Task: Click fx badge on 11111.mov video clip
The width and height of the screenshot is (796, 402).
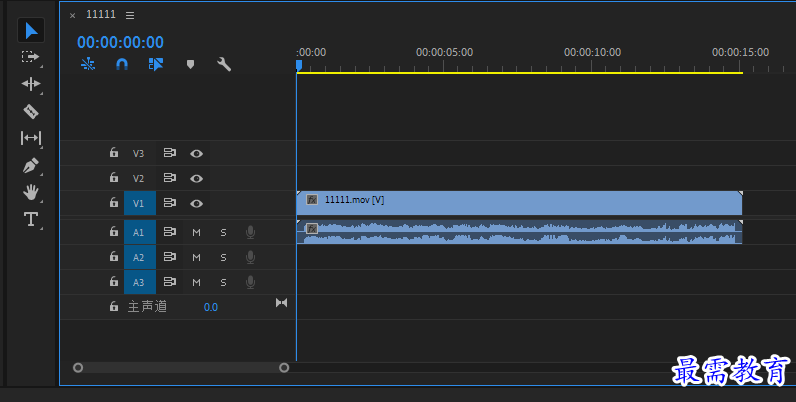Action: click(x=312, y=199)
